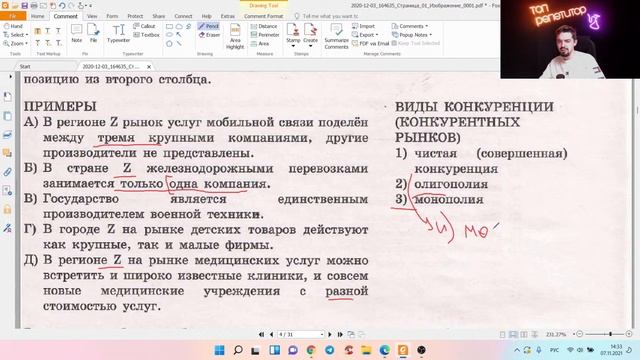
Task: Activate the Pencil drawing tool
Action: [209, 26]
